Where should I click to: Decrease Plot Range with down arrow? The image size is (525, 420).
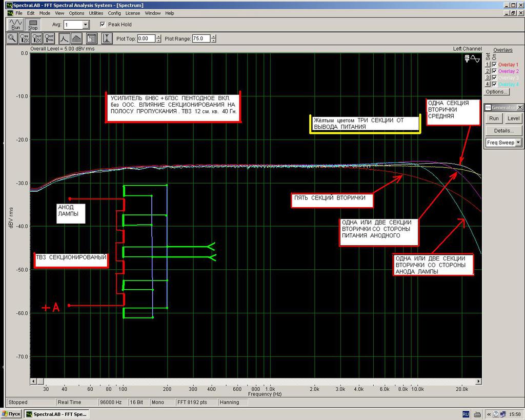tap(214, 41)
